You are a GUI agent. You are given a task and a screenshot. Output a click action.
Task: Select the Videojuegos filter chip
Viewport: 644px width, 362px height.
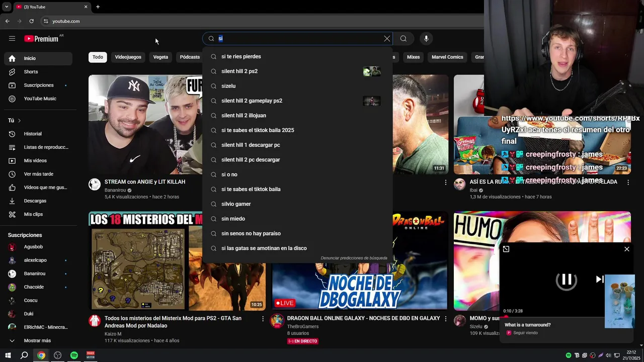tap(128, 57)
